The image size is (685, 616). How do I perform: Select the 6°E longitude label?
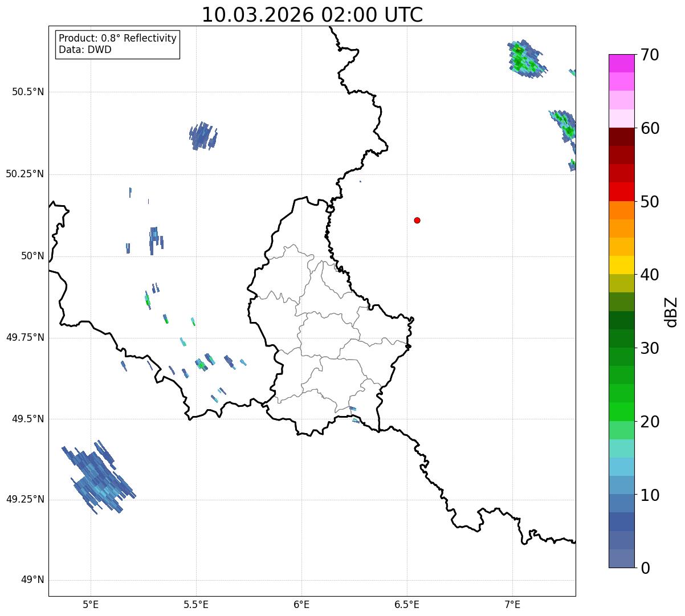[x=301, y=604]
